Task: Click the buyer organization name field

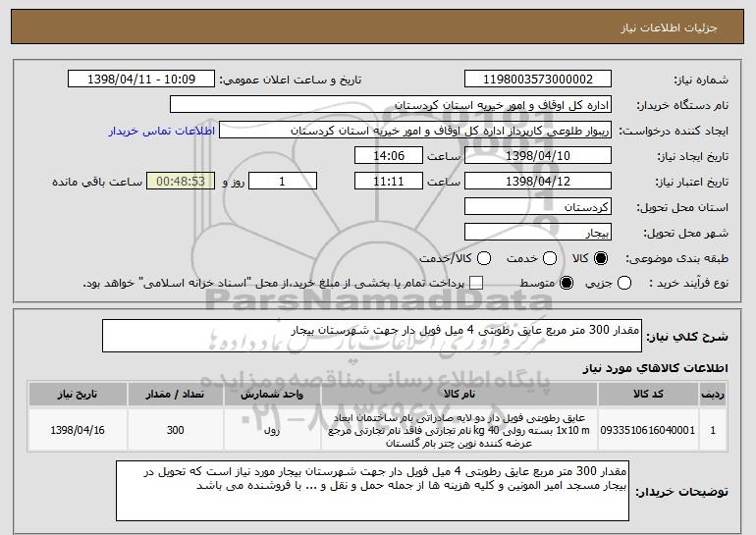Action: pos(391,105)
